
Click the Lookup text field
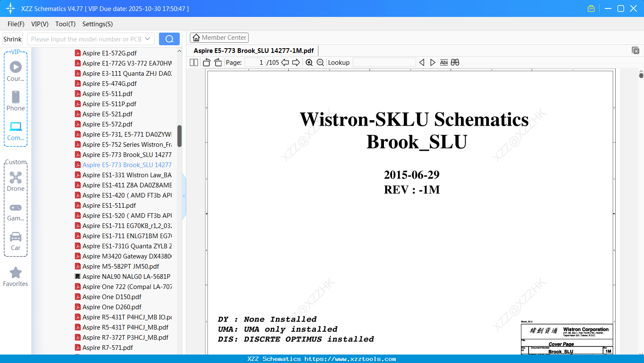coord(384,63)
